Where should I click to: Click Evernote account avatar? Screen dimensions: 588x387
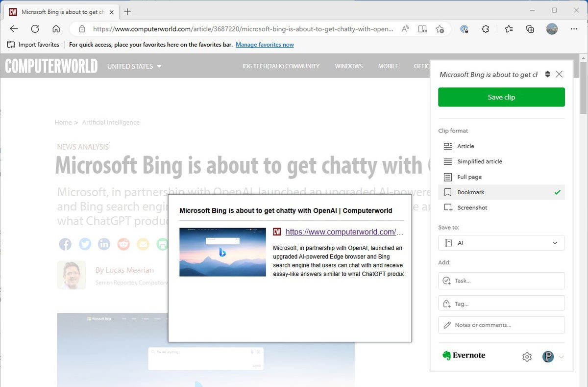[x=548, y=357]
